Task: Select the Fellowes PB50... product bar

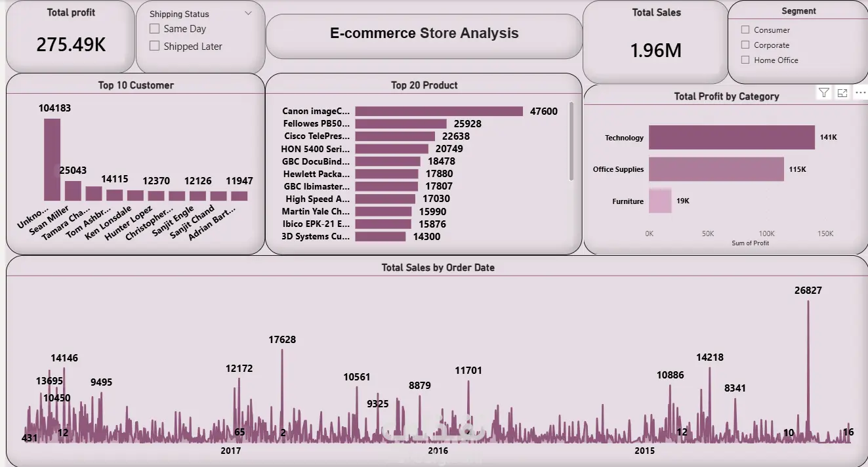Action: (401, 123)
